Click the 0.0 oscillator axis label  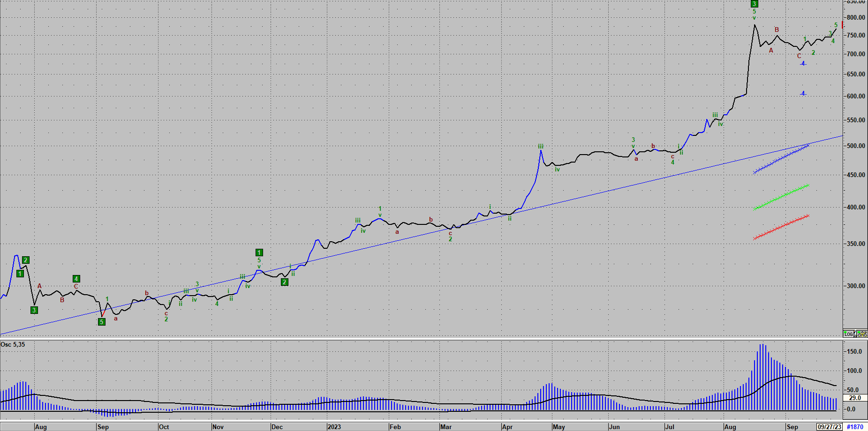851,409
